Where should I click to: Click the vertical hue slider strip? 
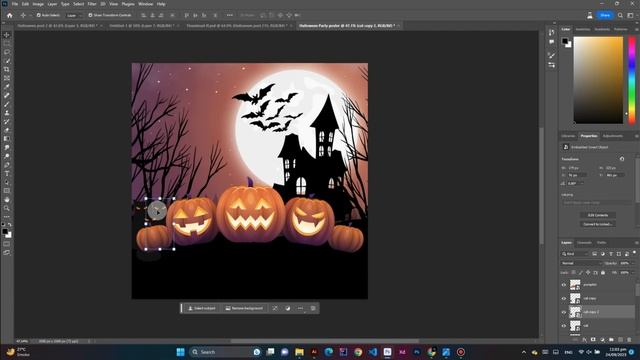(631, 80)
